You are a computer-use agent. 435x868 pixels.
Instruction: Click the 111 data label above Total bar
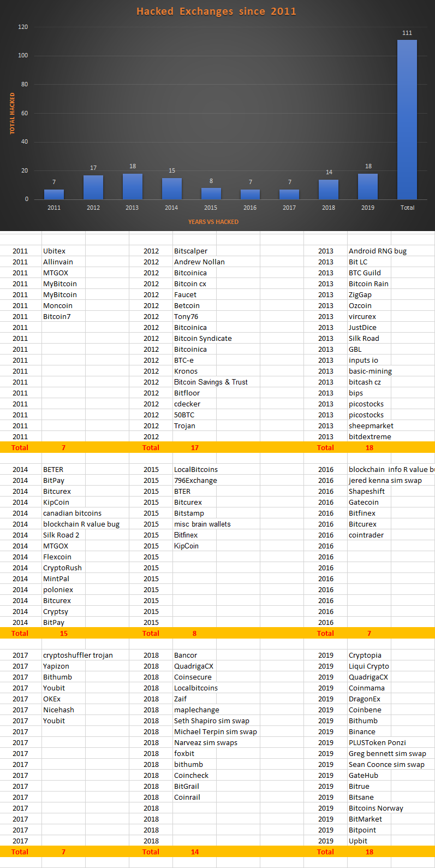tap(407, 33)
